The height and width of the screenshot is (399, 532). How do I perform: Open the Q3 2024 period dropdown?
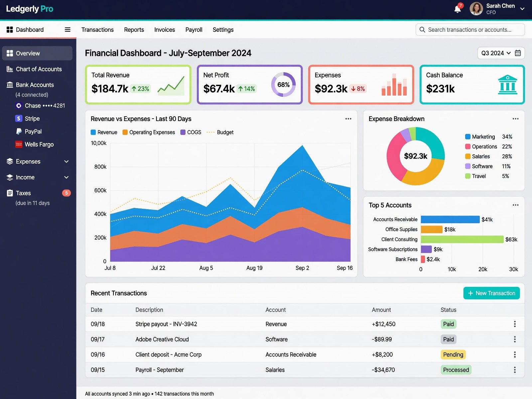click(496, 53)
